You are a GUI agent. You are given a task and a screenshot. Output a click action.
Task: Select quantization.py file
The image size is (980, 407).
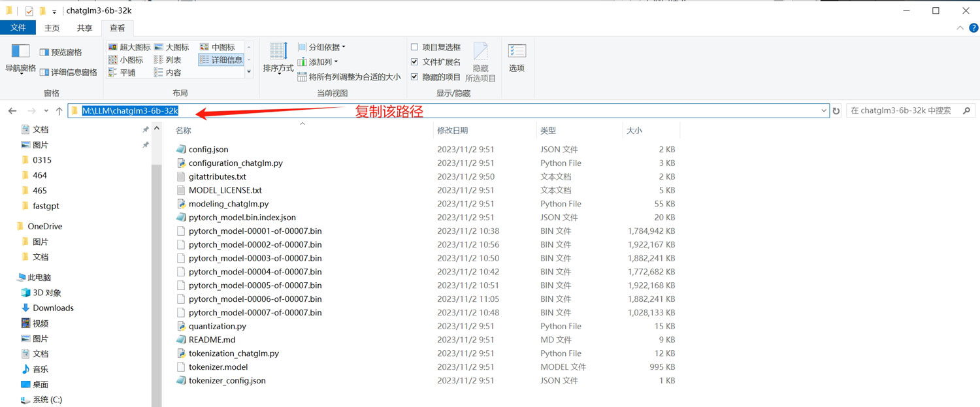218,326
